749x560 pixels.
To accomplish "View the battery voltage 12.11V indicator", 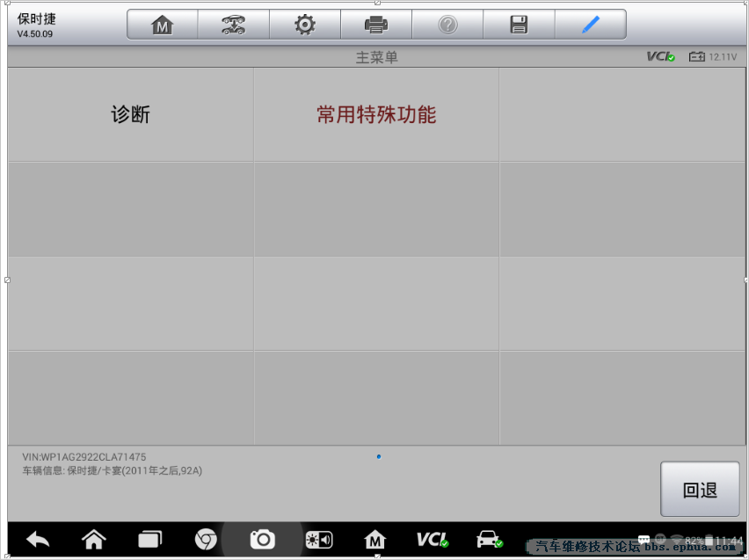I will [713, 57].
